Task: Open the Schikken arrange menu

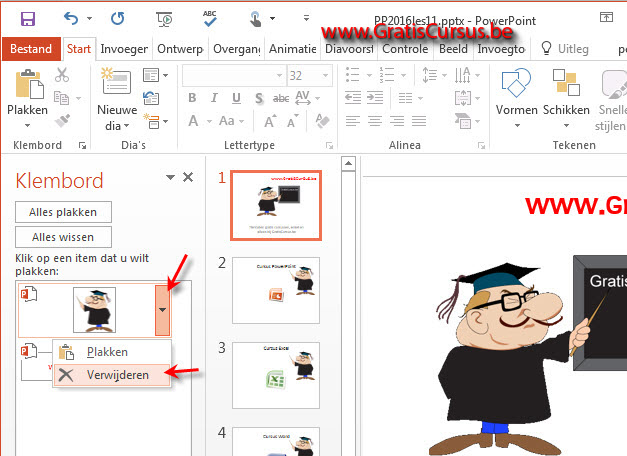Action: [566, 98]
